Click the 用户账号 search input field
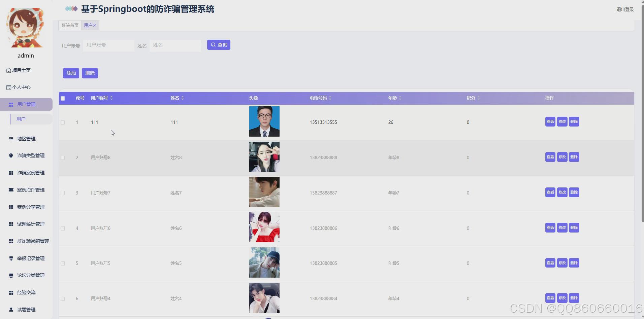Image resolution: width=644 pixels, height=319 pixels. tap(108, 45)
